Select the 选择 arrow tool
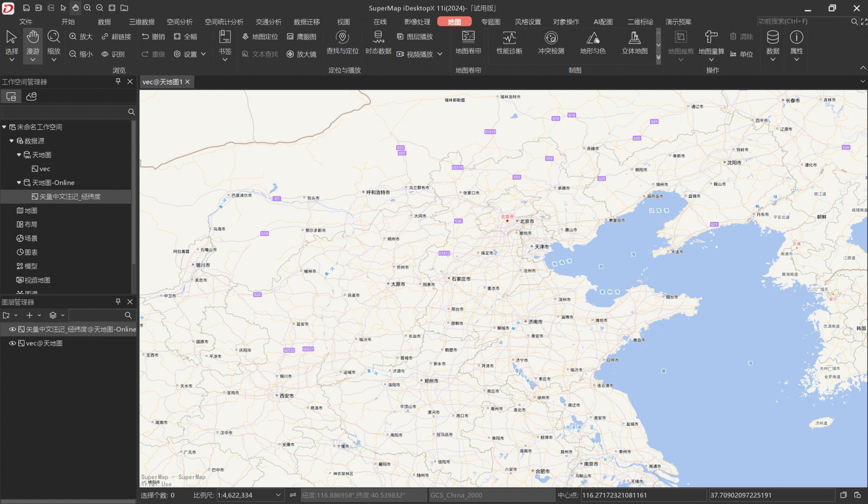This screenshot has height=504, width=868. click(x=11, y=42)
